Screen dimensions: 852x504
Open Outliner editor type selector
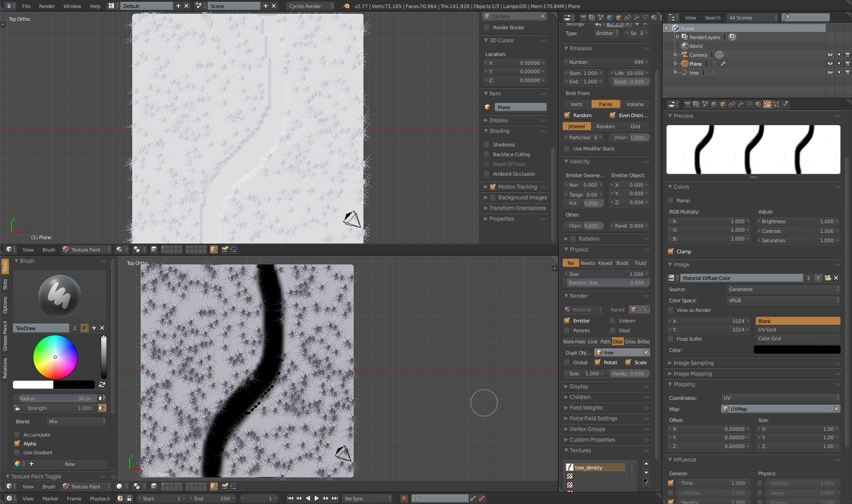(x=673, y=18)
